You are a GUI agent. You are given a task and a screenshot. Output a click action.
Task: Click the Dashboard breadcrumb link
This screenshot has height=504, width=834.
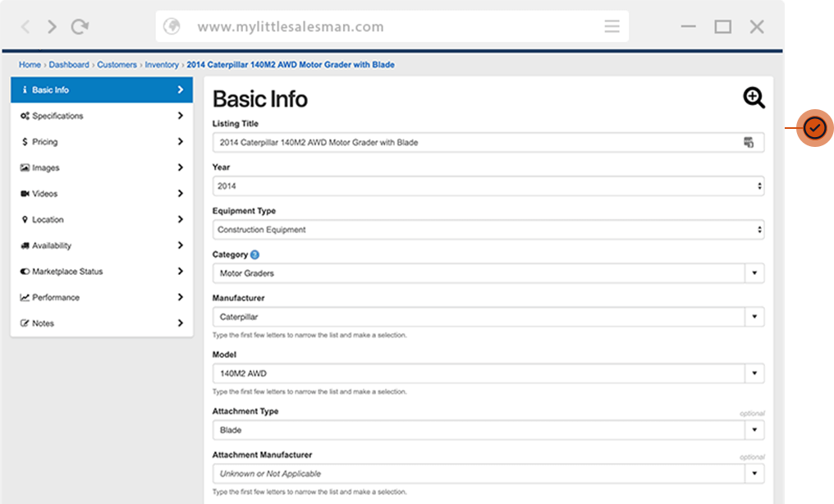click(x=69, y=65)
